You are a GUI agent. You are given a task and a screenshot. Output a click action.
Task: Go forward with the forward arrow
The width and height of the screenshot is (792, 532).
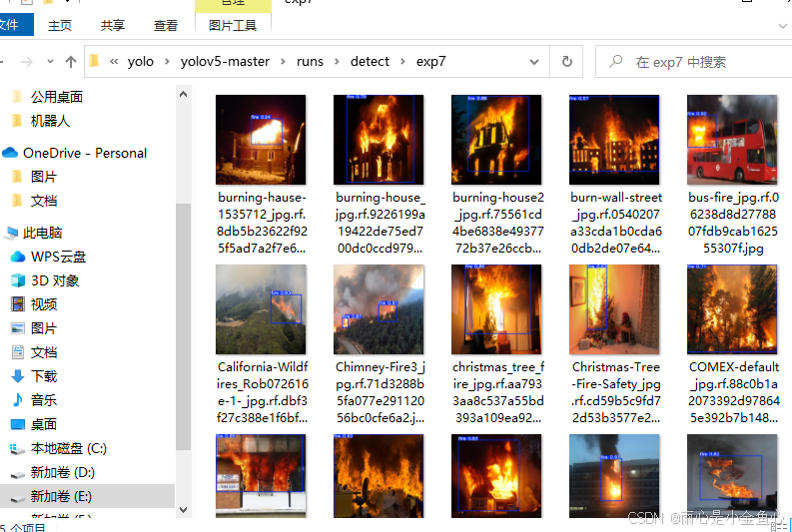(27, 62)
